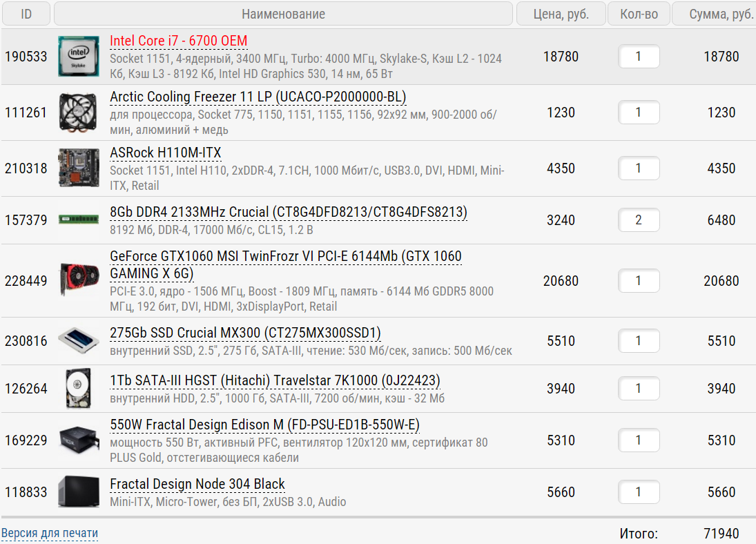The image size is (756, 544).
Task: Click the Mini-ITX, Micro-Tower case description
Action: pyautogui.click(x=228, y=502)
